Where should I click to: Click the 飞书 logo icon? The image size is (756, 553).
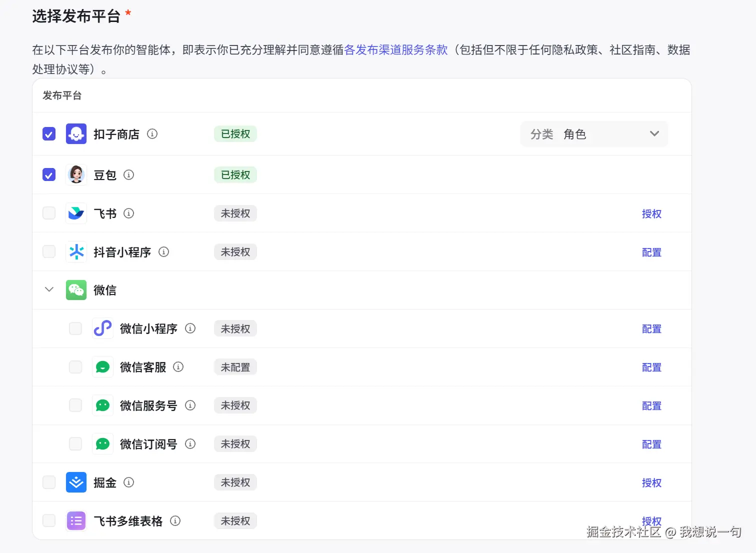click(x=76, y=213)
